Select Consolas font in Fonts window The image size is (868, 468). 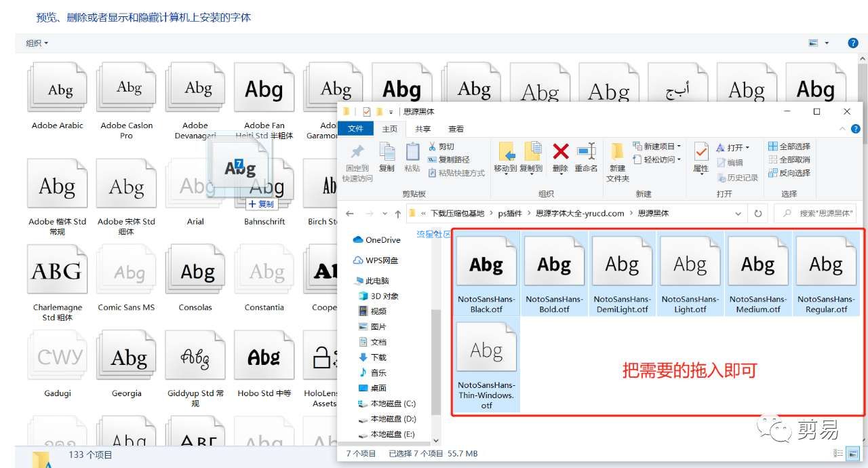[195, 278]
